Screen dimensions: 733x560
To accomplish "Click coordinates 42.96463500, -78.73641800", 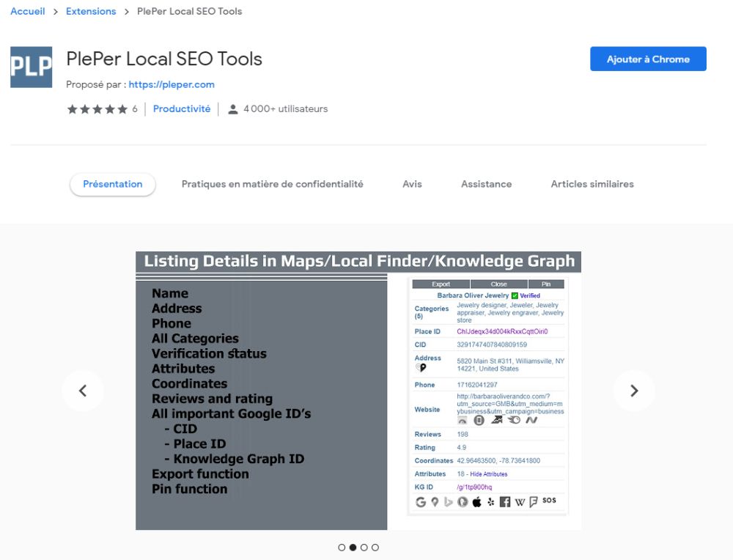I will [x=498, y=461].
